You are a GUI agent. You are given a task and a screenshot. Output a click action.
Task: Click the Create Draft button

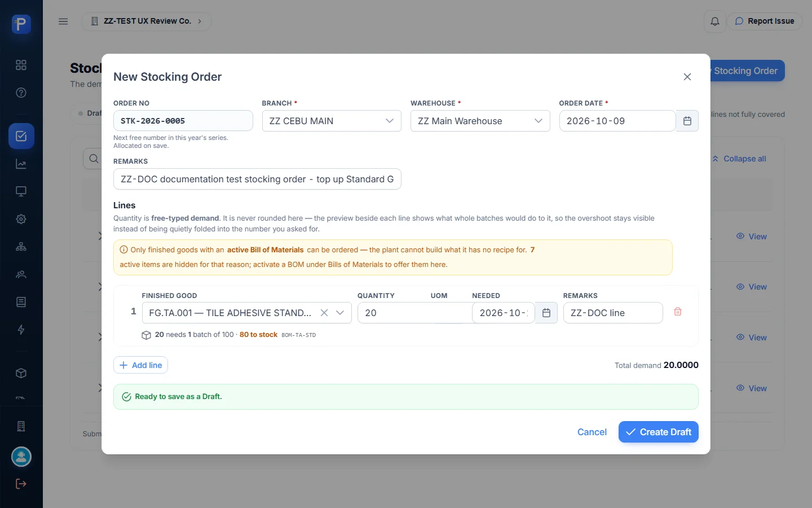(659, 432)
